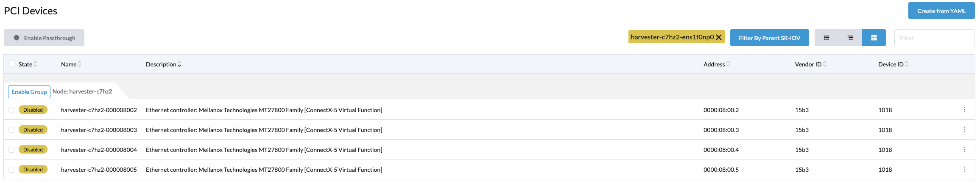
Task: Switch to flat list view icon
Action: [x=826, y=38]
